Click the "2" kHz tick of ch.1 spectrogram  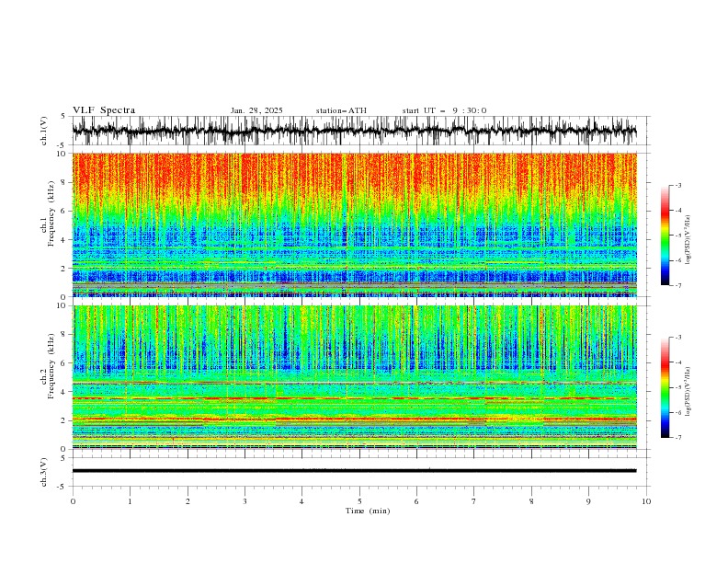[63, 269]
